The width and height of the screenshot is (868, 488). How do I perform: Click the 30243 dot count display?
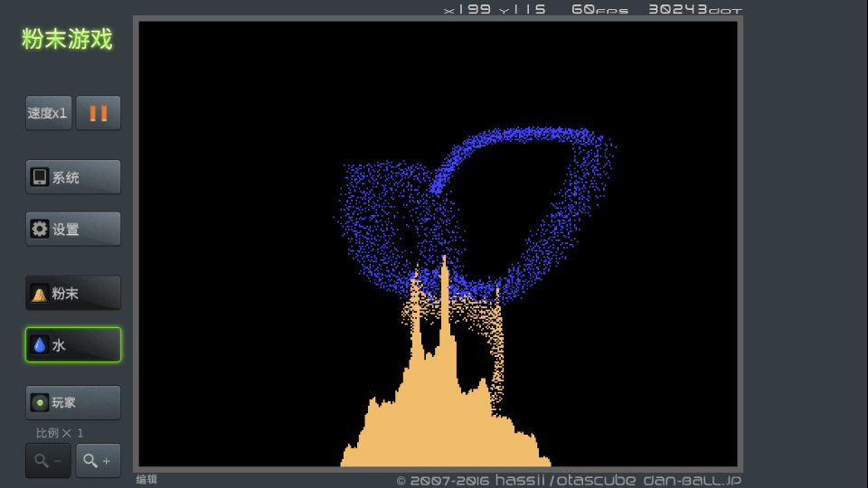(x=694, y=10)
